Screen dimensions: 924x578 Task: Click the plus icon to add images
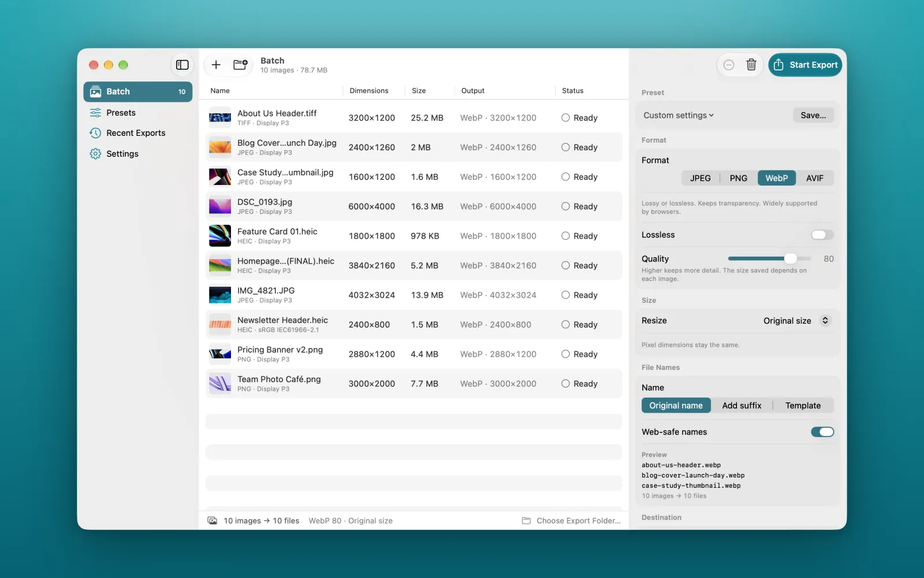tap(216, 65)
